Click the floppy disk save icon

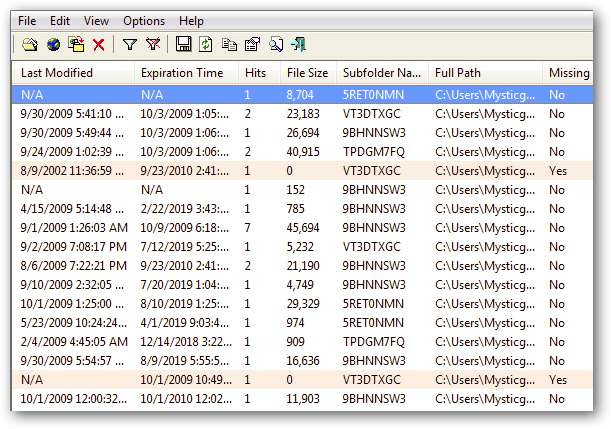(183, 44)
